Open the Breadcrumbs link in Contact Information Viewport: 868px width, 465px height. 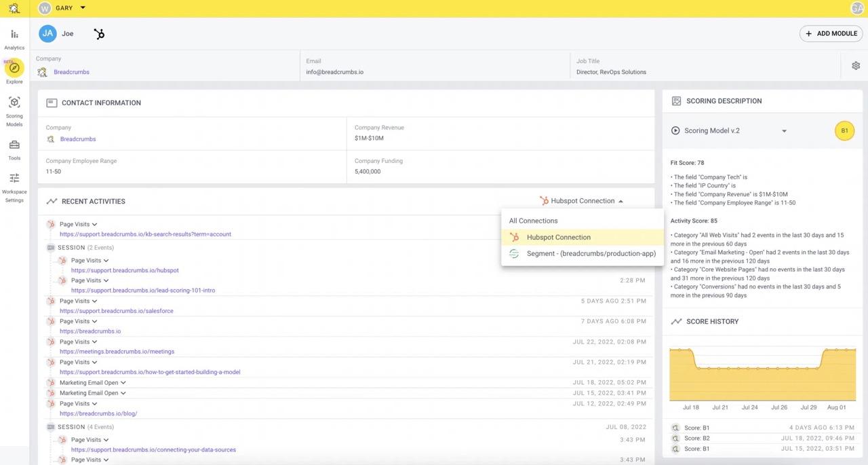click(x=78, y=139)
